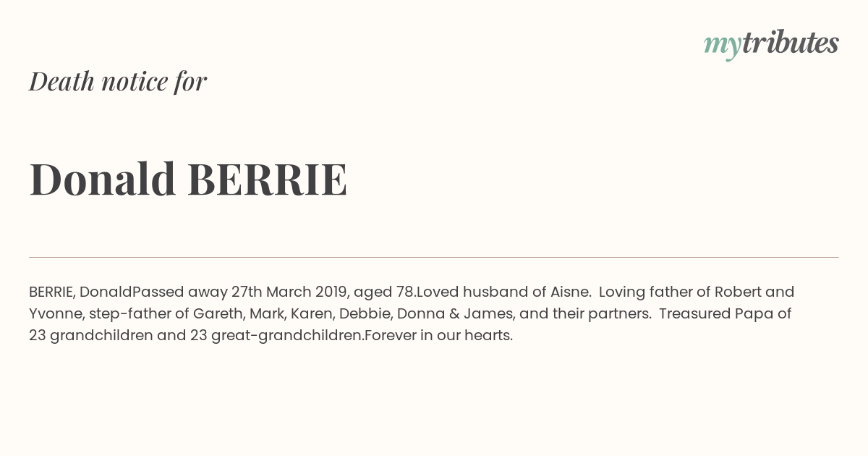The width and height of the screenshot is (868, 456).
Task: Click the "Treasured Papa of" phrase
Action: (x=726, y=314)
